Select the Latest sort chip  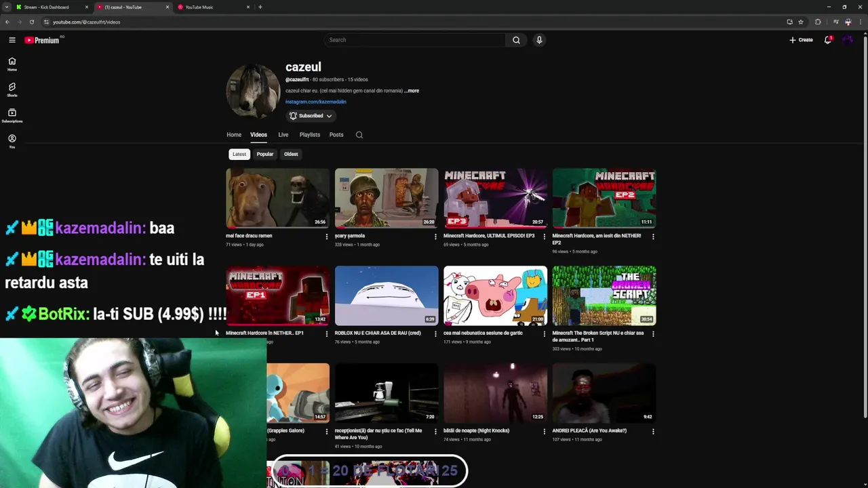tap(239, 154)
